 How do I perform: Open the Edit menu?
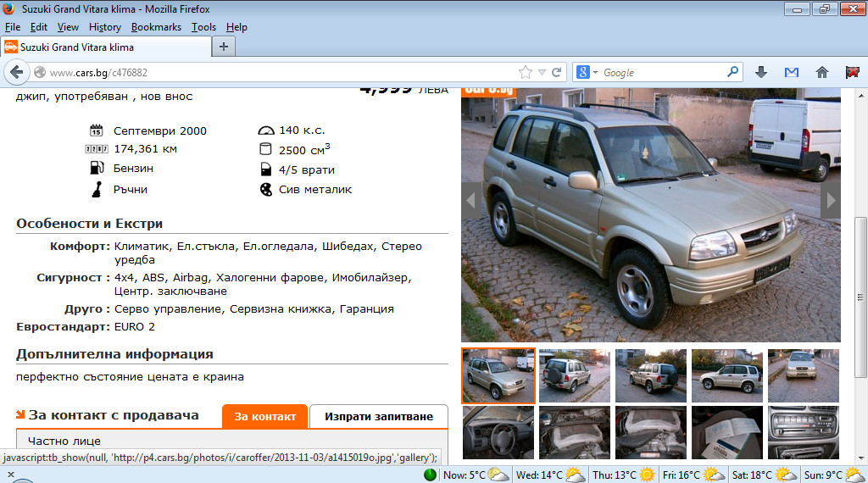pos(39,27)
